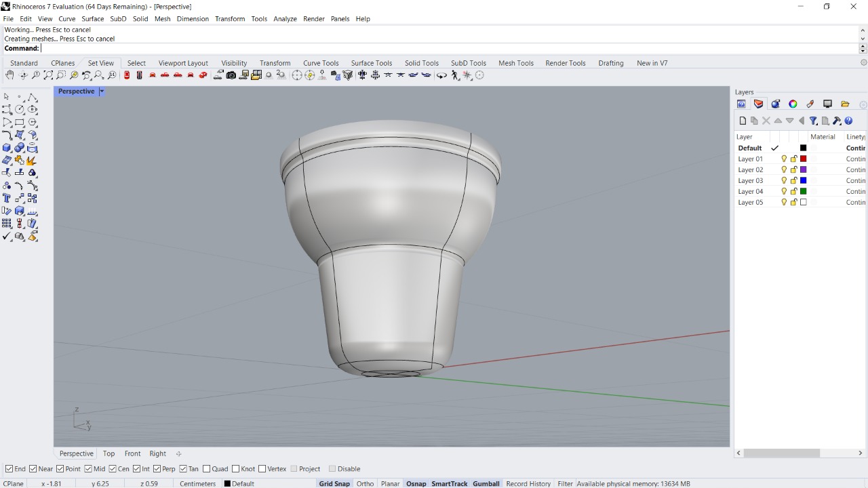Select the Pan hand tool icon
Image resolution: width=868 pixels, height=488 pixels.
[10, 75]
